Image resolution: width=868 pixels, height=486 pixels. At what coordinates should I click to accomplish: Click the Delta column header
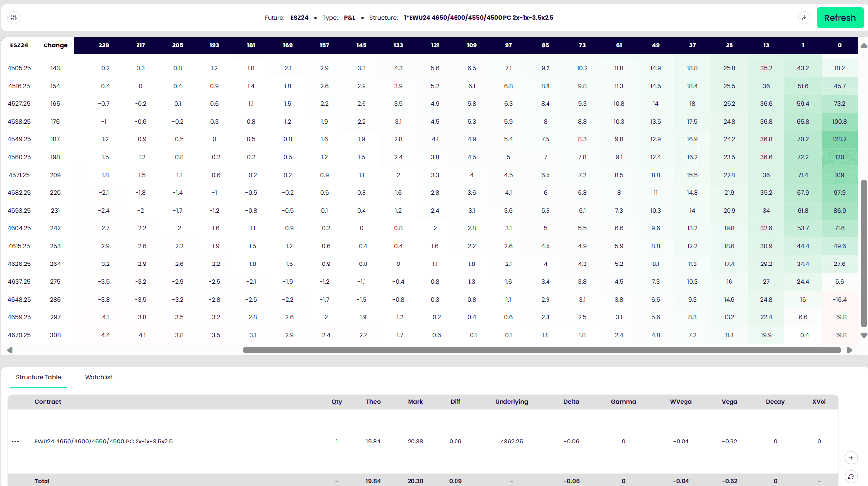[x=571, y=402]
